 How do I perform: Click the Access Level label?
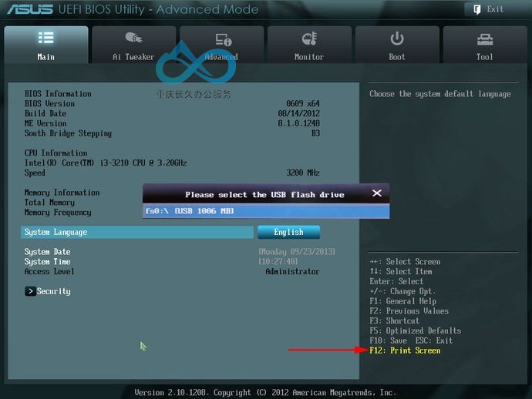[x=49, y=272]
